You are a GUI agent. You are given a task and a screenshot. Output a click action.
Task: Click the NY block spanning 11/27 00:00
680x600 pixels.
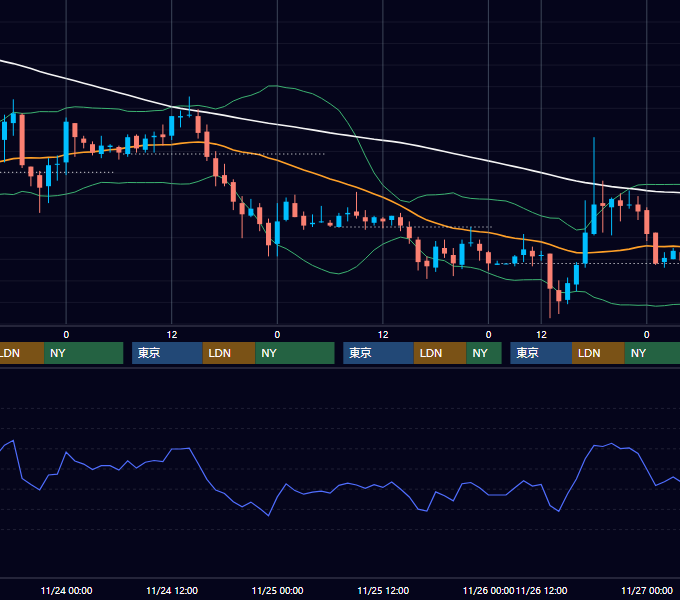(652, 353)
